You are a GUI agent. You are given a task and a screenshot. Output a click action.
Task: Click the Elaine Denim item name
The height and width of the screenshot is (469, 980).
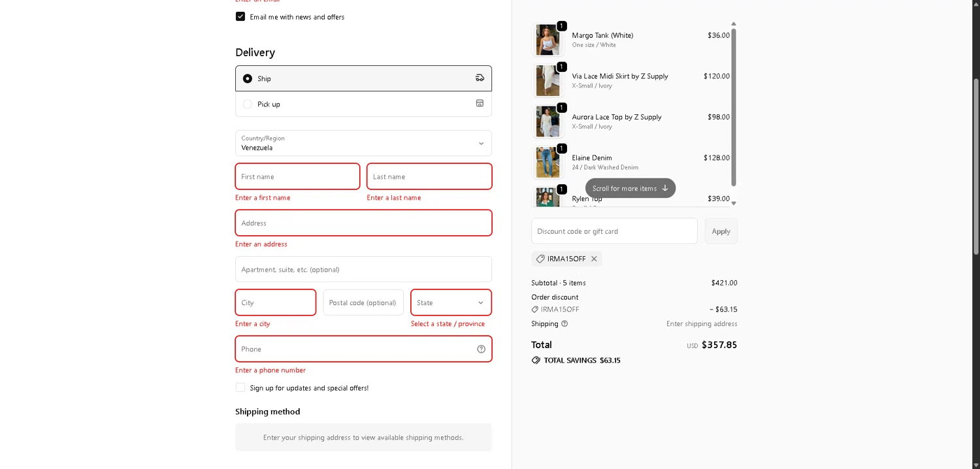click(592, 157)
